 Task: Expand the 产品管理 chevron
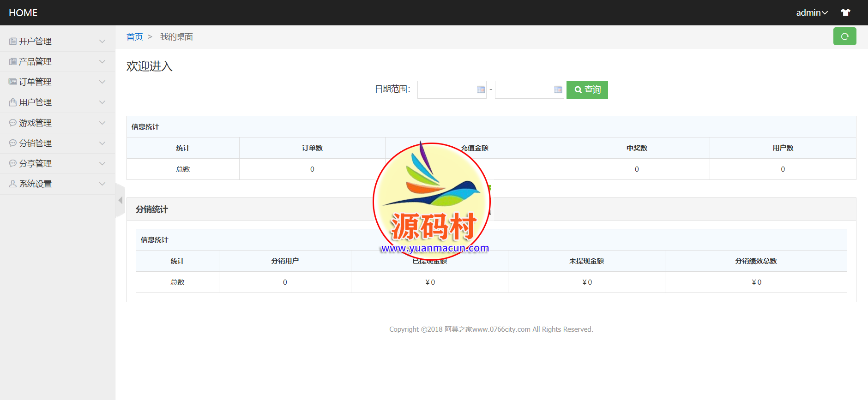(102, 62)
